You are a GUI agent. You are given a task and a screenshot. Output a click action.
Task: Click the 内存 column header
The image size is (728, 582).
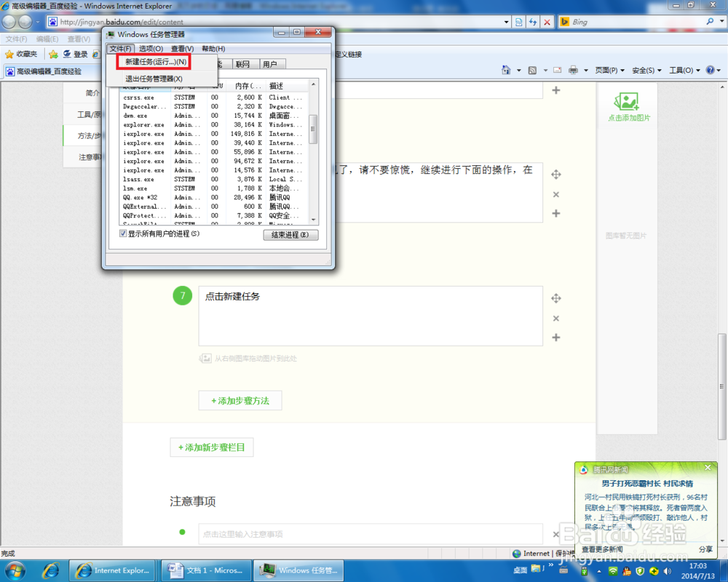248,86
